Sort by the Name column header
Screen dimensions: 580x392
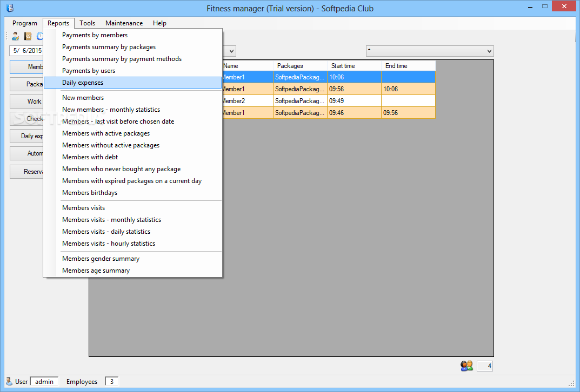248,66
